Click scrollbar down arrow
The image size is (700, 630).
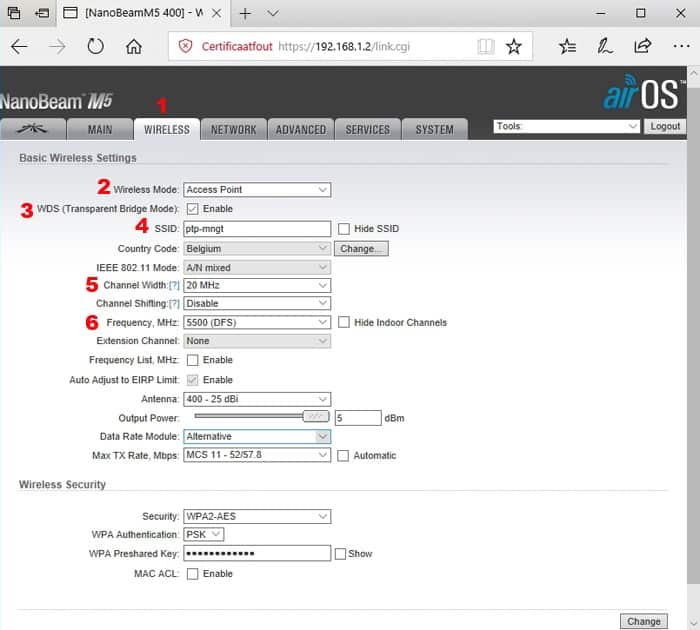coord(693,622)
